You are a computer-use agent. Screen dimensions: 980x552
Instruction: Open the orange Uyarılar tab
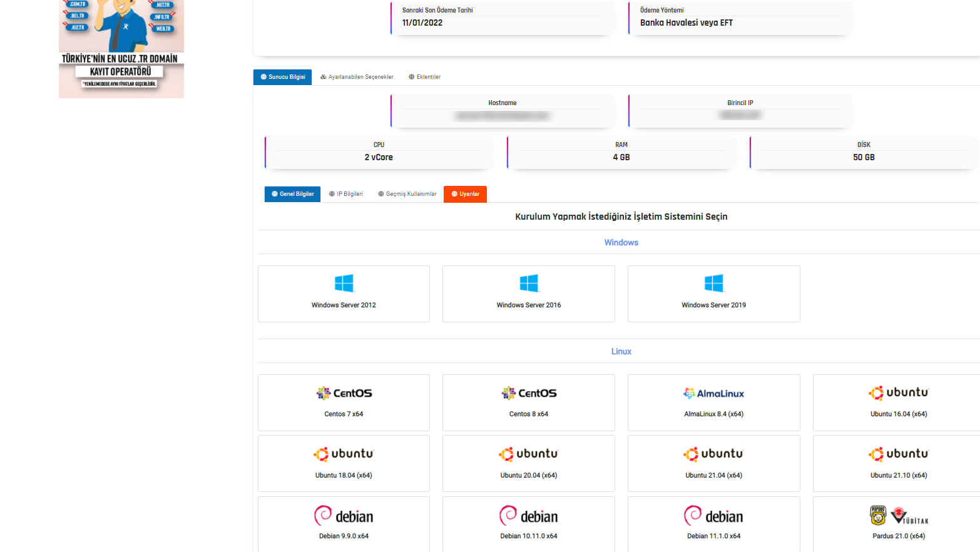tap(465, 194)
